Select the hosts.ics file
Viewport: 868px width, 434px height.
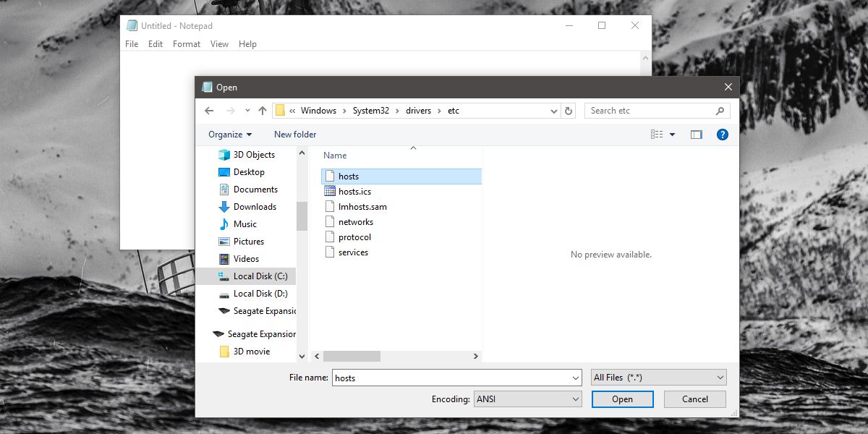[354, 192]
